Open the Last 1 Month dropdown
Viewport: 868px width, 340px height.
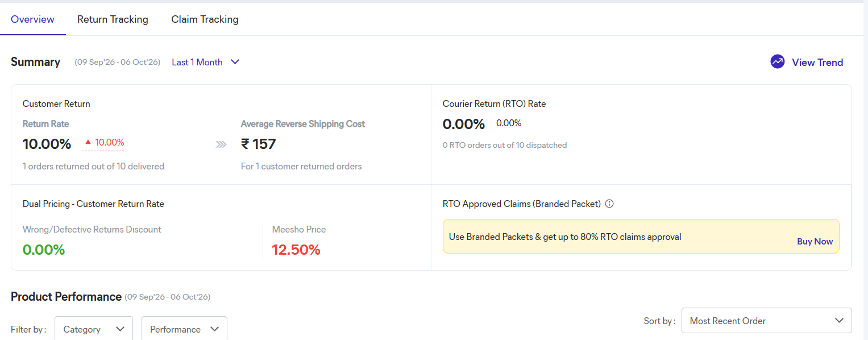pyautogui.click(x=205, y=62)
